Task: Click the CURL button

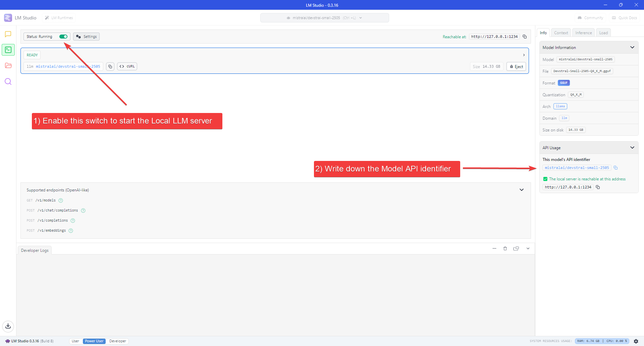Action: pyautogui.click(x=127, y=66)
